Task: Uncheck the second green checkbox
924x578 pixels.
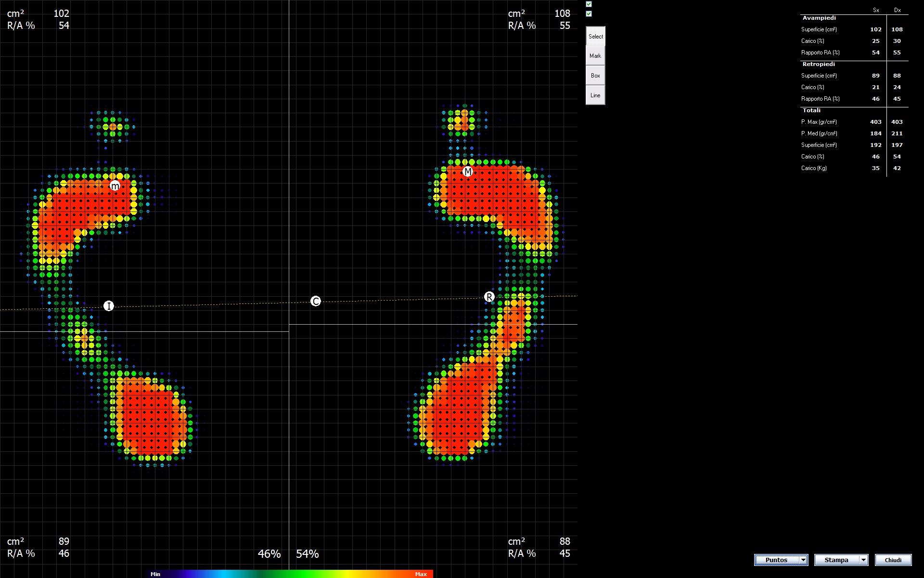Action: click(589, 14)
